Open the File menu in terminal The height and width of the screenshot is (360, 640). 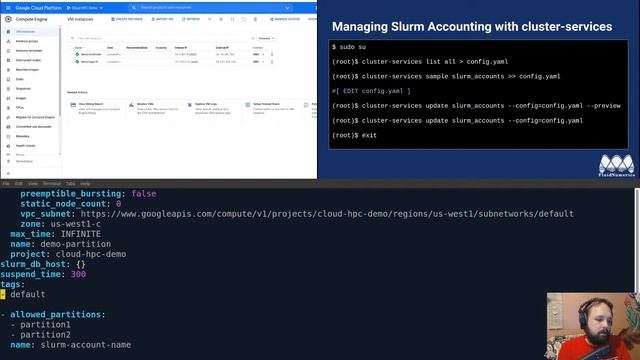pos(6,184)
